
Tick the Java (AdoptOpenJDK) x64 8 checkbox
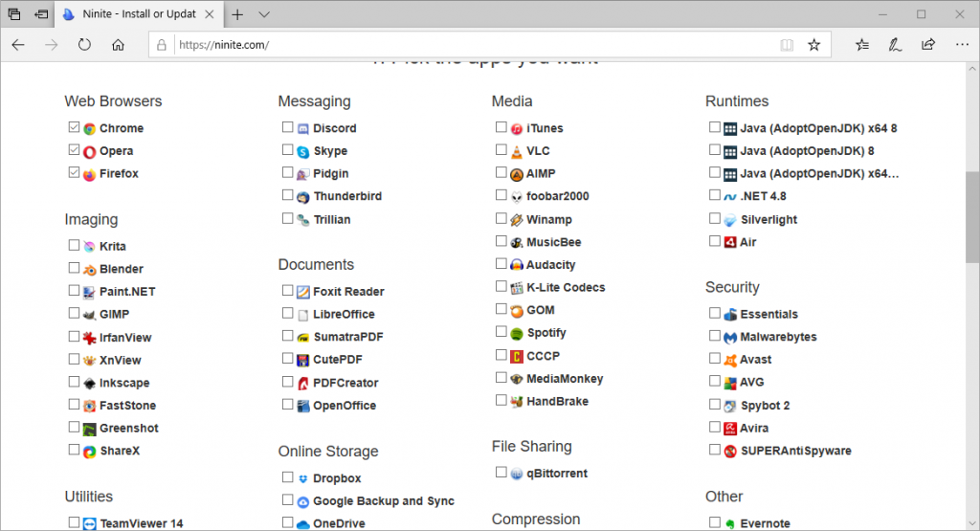point(715,127)
